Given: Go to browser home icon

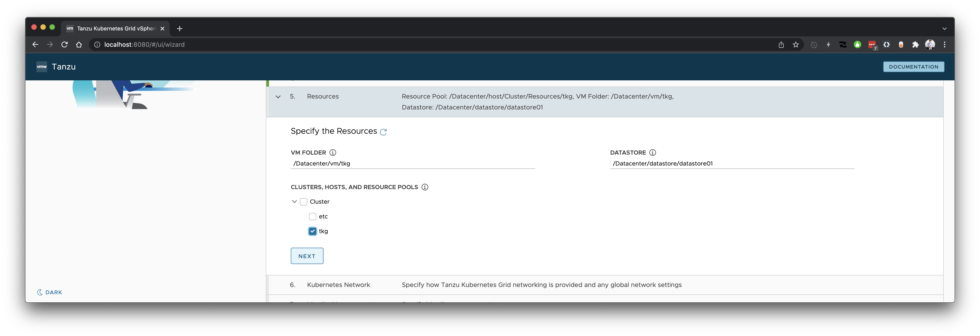Looking at the screenshot, I should coord(79,44).
